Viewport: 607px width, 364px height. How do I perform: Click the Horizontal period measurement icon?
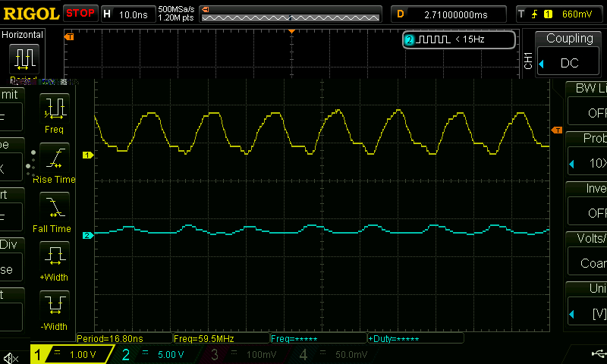pos(24,59)
